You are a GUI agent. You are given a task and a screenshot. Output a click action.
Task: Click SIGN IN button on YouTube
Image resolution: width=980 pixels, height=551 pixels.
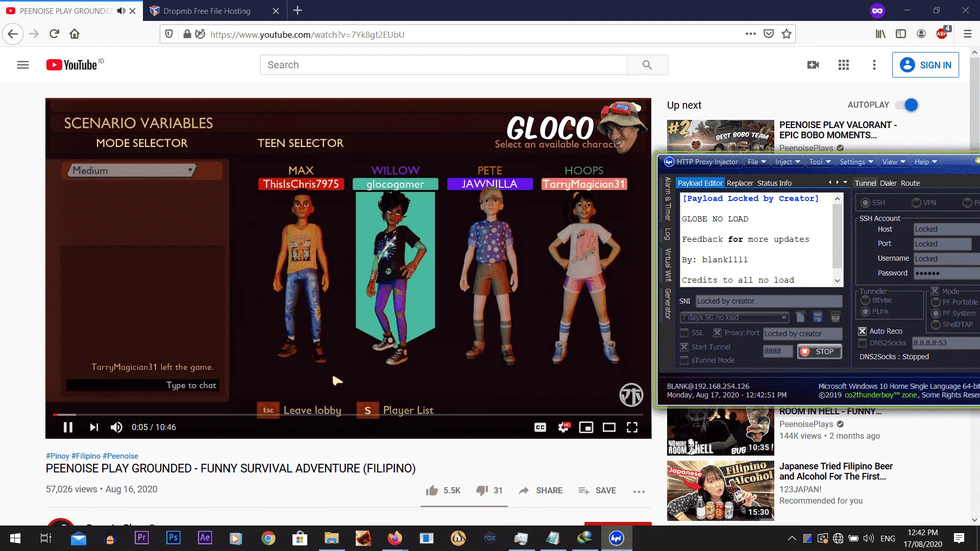coord(925,65)
